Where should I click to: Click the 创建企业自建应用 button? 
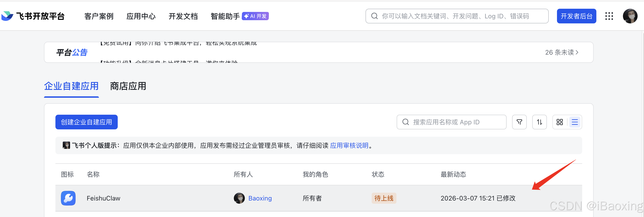[86, 122]
